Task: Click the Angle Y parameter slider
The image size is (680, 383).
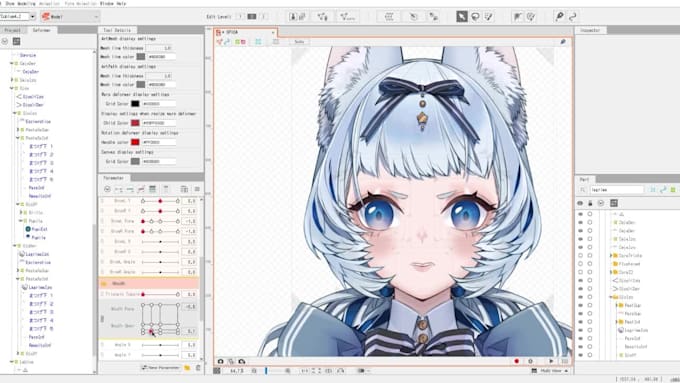Action: click(x=160, y=355)
